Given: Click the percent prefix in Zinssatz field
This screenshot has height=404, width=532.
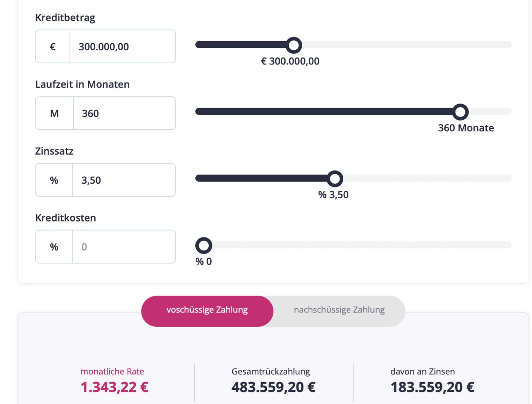Looking at the screenshot, I should point(54,180).
